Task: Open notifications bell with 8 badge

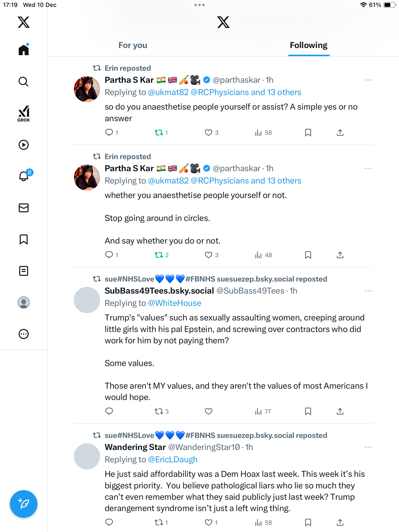Action: (x=24, y=176)
